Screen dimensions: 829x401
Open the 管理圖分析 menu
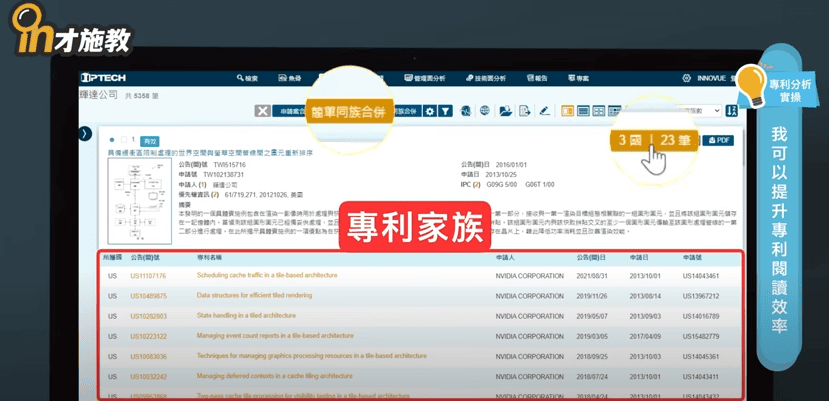point(425,77)
